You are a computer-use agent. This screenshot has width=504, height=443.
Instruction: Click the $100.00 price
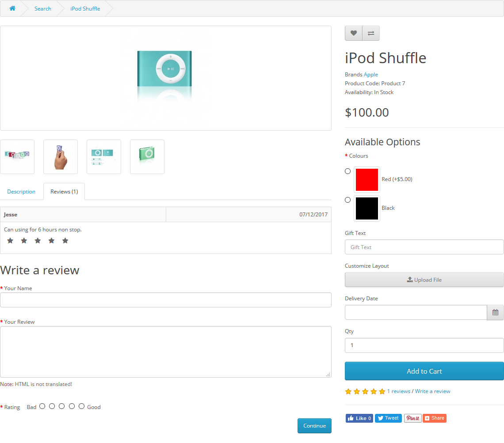click(x=367, y=112)
